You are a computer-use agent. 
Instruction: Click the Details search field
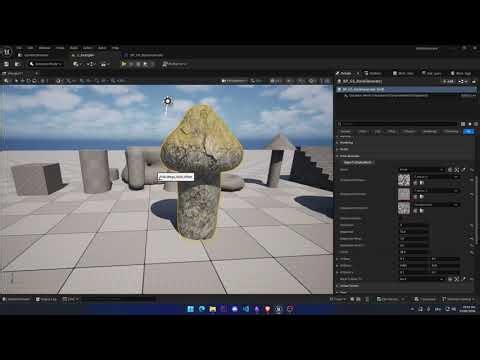pos(397,124)
